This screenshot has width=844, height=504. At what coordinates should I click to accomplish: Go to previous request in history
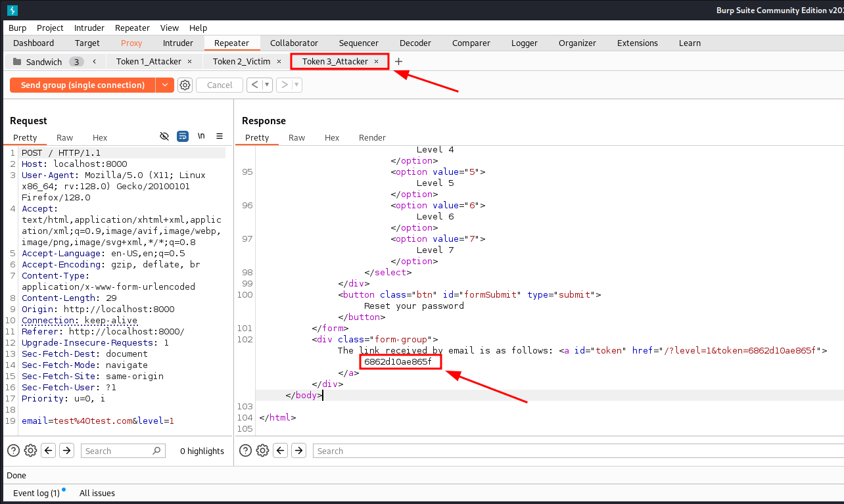(254, 85)
